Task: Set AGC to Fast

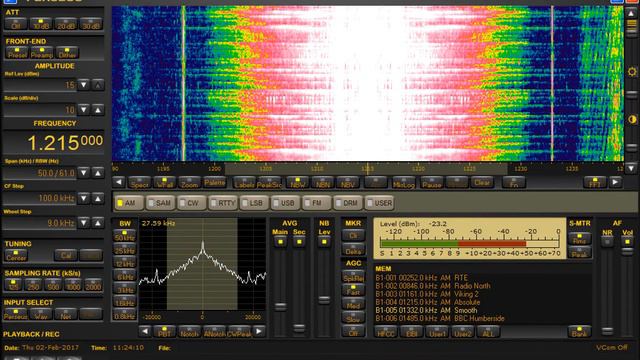Action: tap(353, 290)
